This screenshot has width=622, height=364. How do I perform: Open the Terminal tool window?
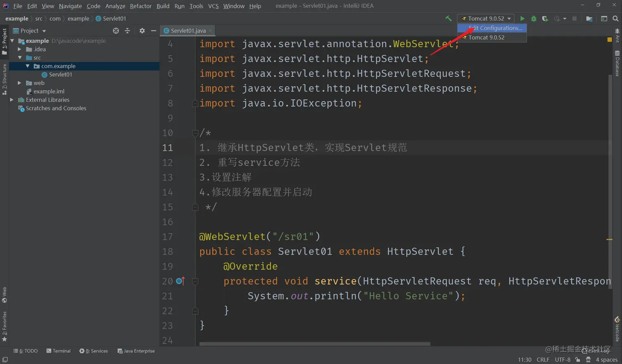tap(58, 351)
